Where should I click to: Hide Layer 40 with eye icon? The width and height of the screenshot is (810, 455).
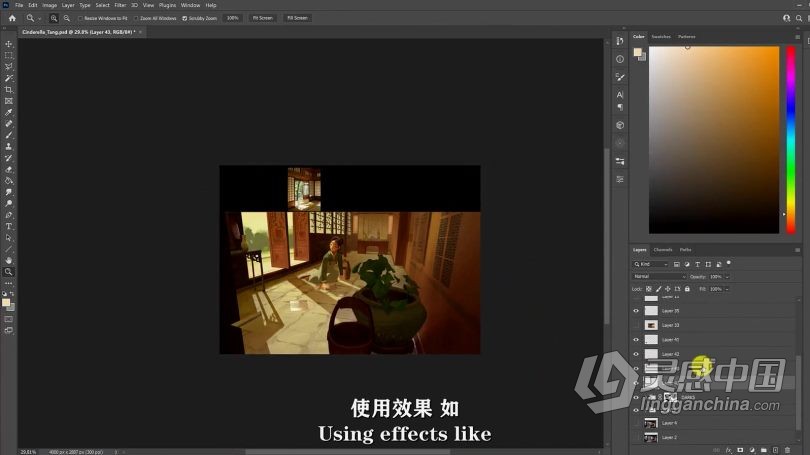(636, 340)
